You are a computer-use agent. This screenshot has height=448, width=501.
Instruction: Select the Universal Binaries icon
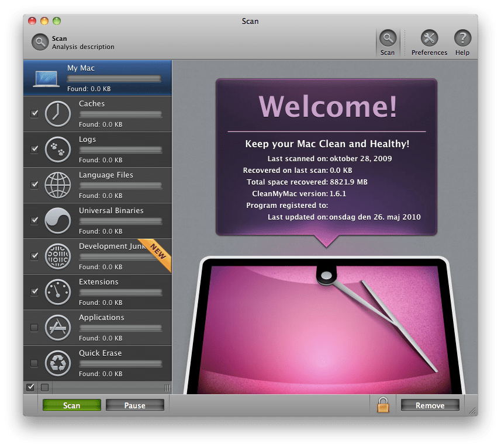pos(57,221)
